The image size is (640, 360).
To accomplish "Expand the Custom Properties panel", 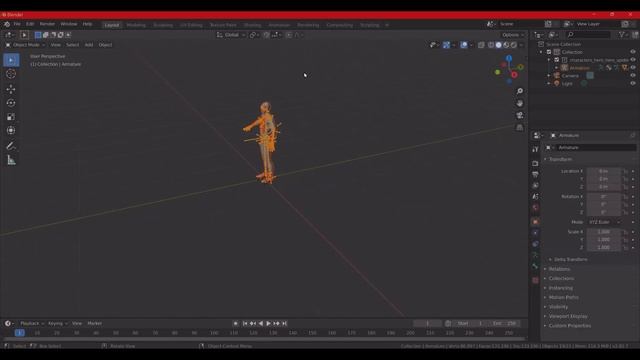I will pyautogui.click(x=569, y=326).
